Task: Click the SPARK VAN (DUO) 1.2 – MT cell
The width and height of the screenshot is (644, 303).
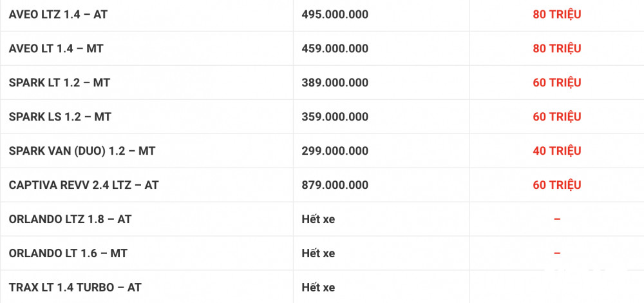Action: click(82, 151)
